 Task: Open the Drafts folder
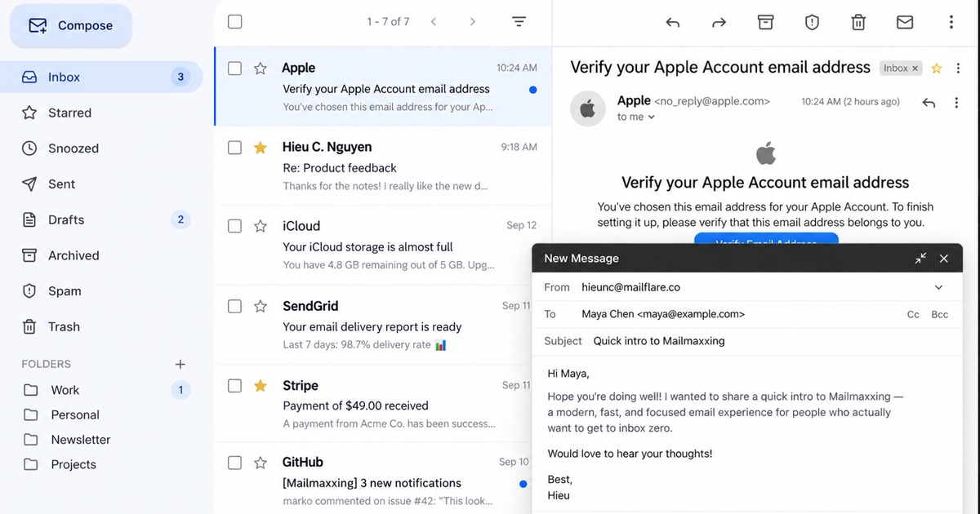pyautogui.click(x=101, y=219)
